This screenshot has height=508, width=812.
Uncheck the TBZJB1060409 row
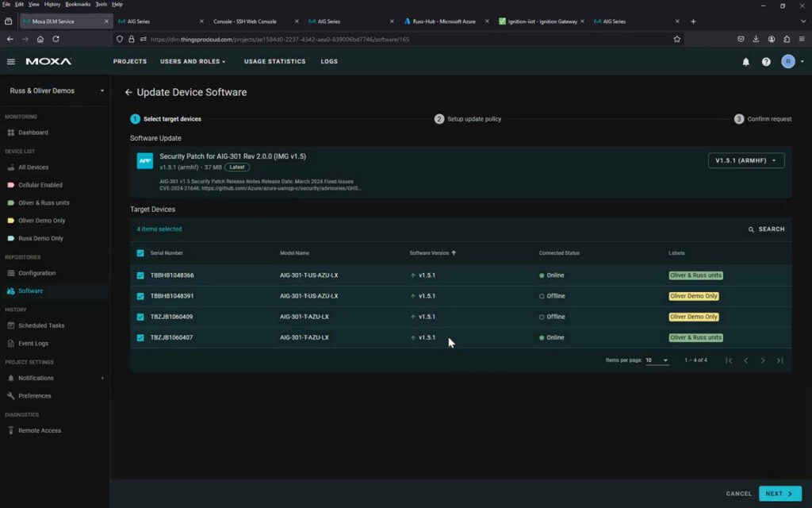(142, 316)
